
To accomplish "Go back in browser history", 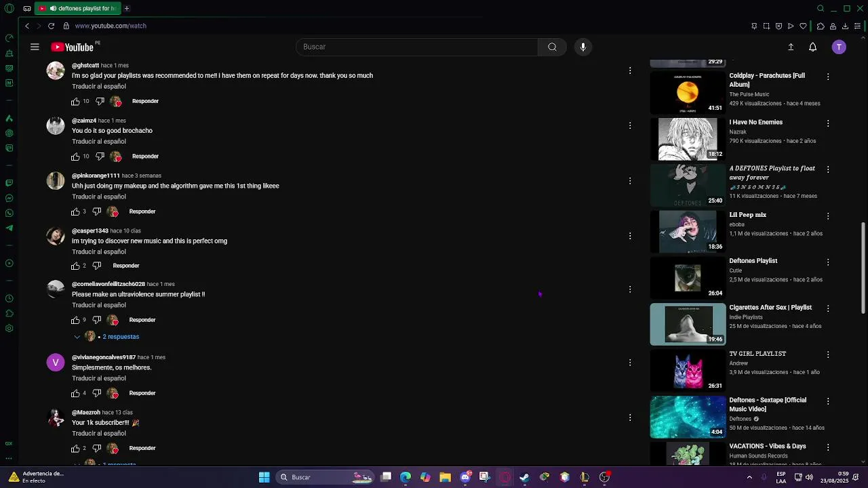I will (27, 26).
